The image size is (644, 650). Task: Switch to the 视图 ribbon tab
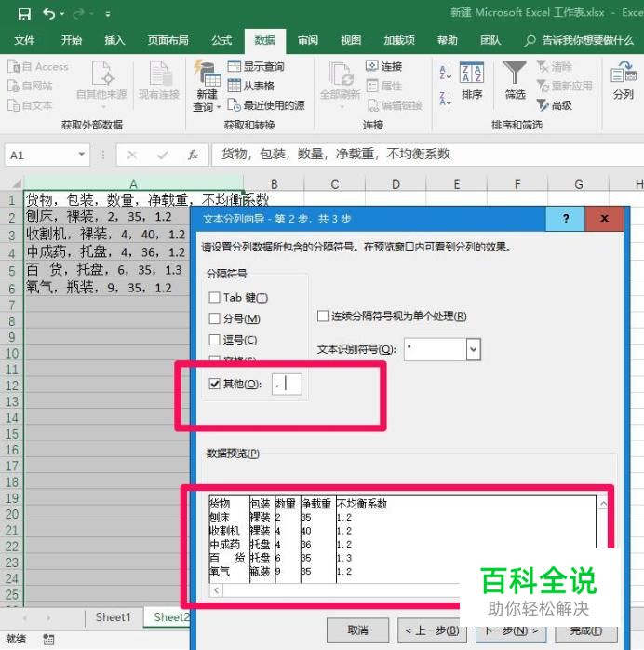pos(351,40)
